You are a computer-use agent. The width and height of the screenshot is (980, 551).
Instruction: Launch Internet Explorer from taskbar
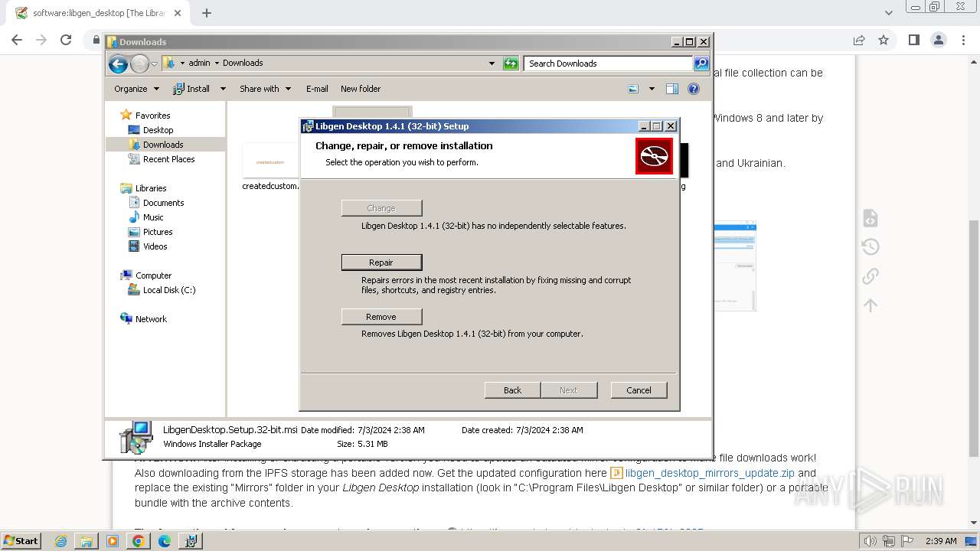pos(60,541)
